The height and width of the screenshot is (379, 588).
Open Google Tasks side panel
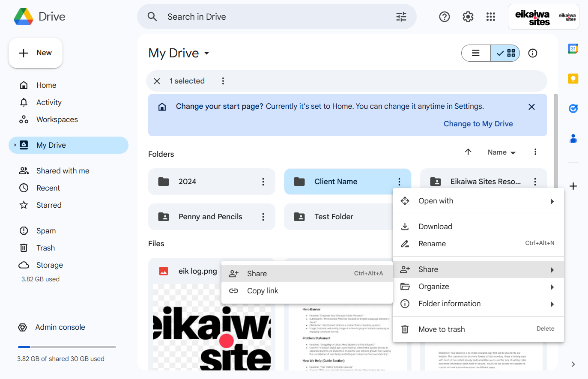573,108
